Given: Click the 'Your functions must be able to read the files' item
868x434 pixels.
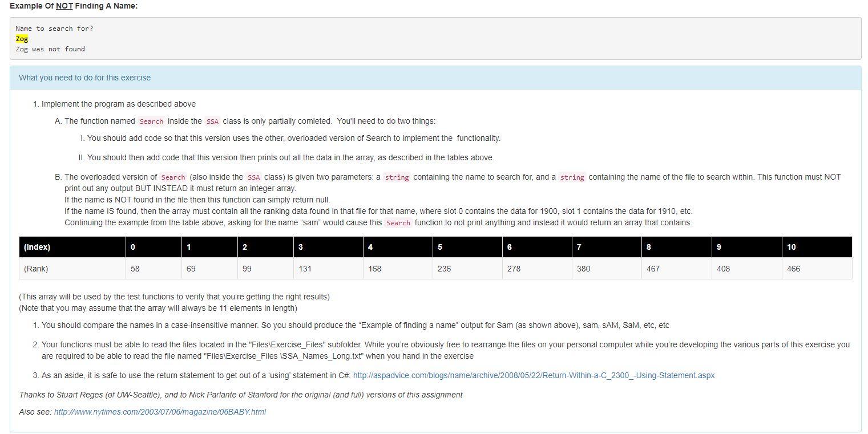Looking at the screenshot, I should coord(446,350).
